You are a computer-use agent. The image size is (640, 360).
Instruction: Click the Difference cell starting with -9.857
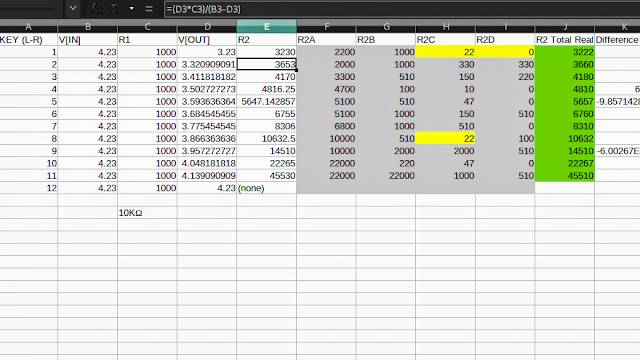617,102
